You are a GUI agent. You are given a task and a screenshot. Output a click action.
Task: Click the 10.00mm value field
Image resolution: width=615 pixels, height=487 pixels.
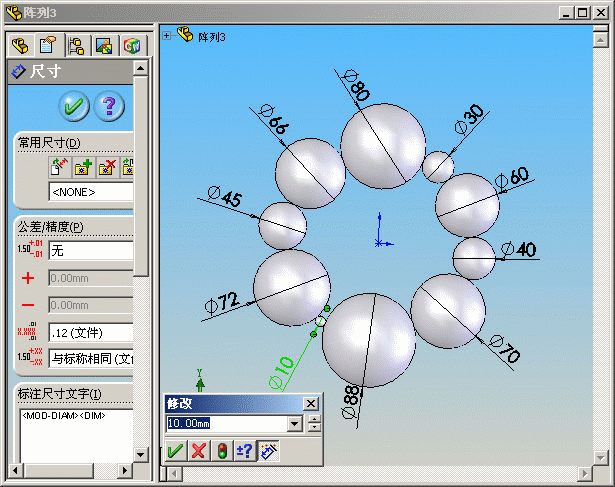(x=227, y=423)
